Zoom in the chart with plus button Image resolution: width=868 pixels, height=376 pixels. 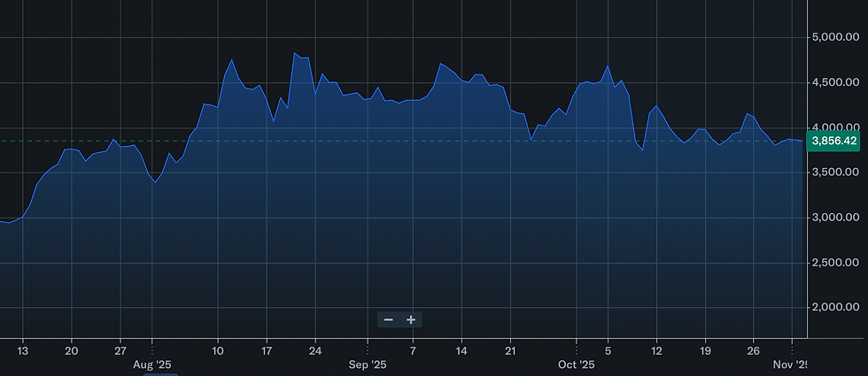click(411, 319)
